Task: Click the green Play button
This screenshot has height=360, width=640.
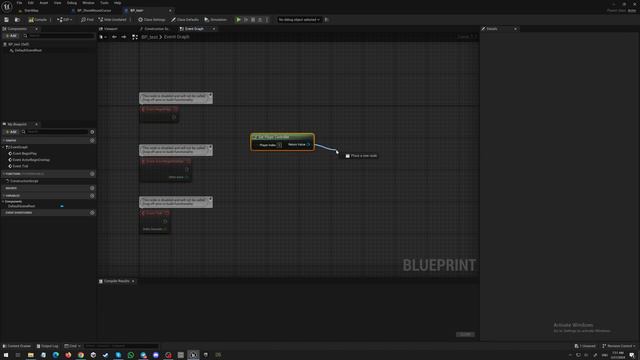Action: click(238, 20)
